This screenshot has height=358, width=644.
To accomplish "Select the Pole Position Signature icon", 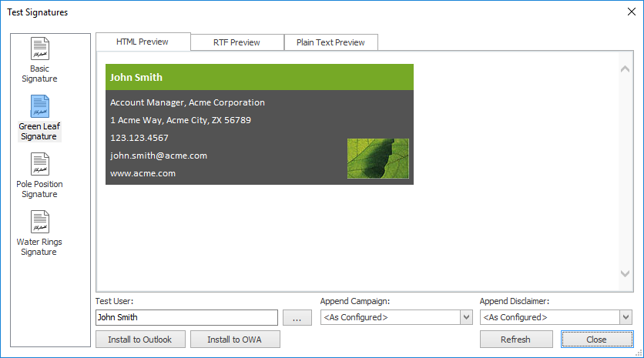I will (40, 164).
